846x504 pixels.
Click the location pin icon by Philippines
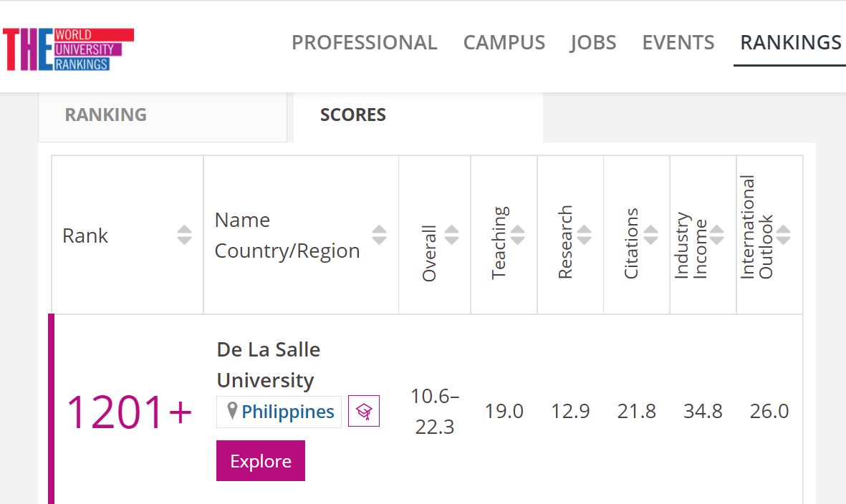(232, 411)
